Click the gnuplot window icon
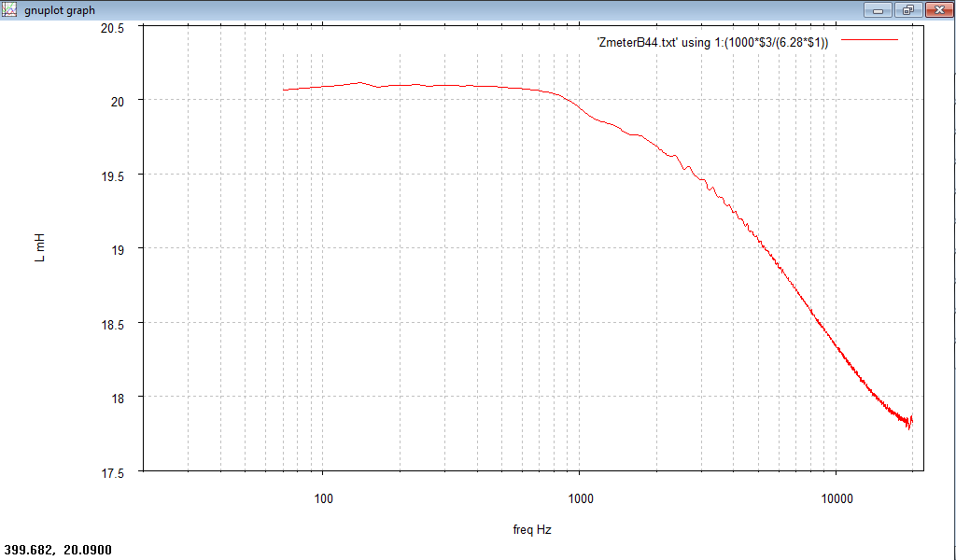The image size is (956, 560). [x=9, y=9]
